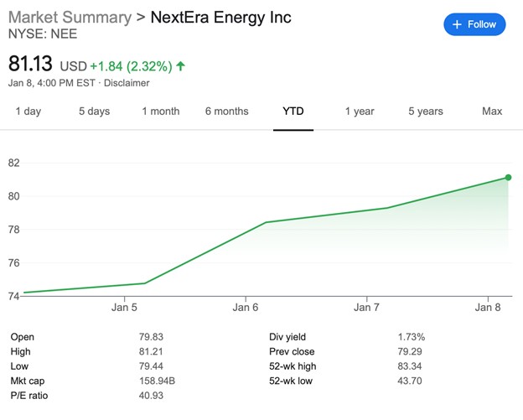Select the 1 day tab

(x=28, y=111)
